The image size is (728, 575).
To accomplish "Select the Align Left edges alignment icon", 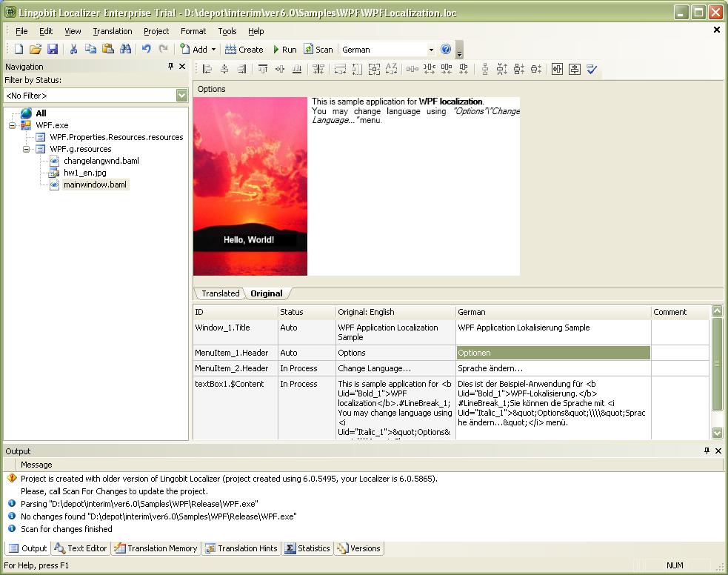I will pyautogui.click(x=207, y=69).
